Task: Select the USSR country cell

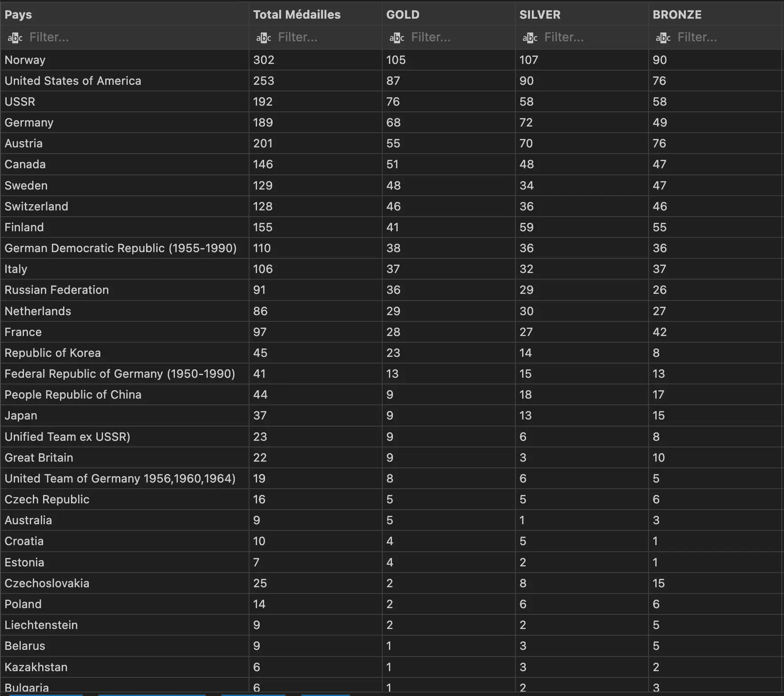Action: [125, 102]
